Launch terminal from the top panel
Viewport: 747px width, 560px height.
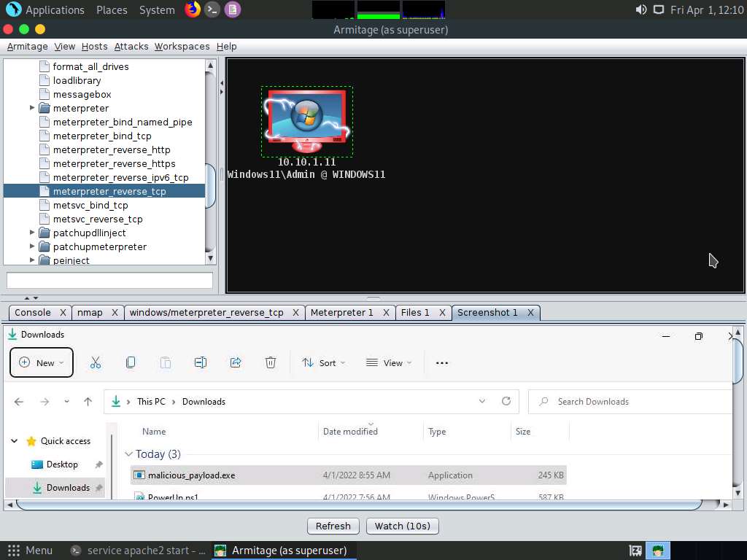pyautogui.click(x=212, y=9)
